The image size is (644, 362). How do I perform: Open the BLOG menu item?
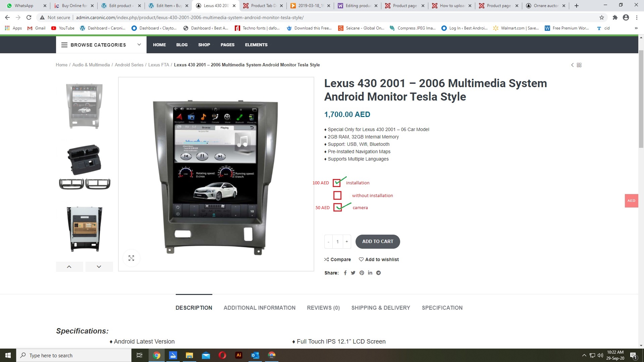(182, 45)
